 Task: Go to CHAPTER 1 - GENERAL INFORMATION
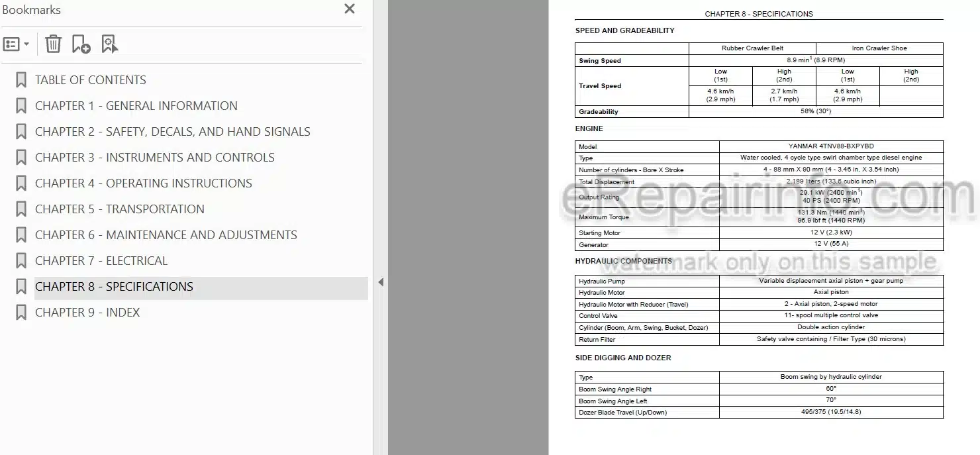[x=136, y=106]
